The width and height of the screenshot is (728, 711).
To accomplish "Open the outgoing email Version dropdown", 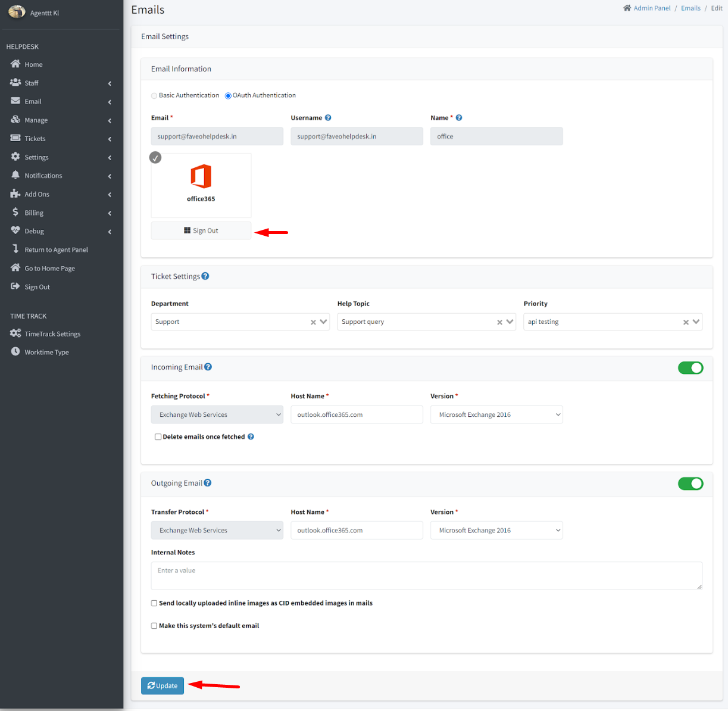I will point(496,531).
